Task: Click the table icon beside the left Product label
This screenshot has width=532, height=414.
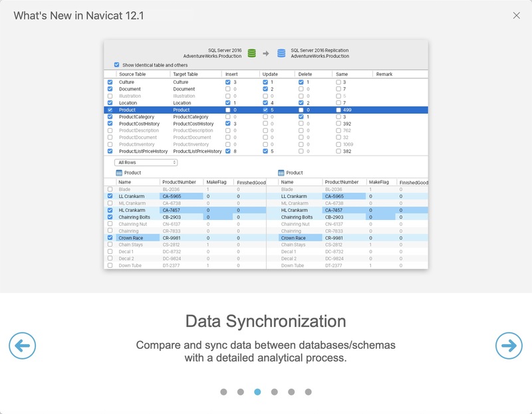Action: click(119, 173)
